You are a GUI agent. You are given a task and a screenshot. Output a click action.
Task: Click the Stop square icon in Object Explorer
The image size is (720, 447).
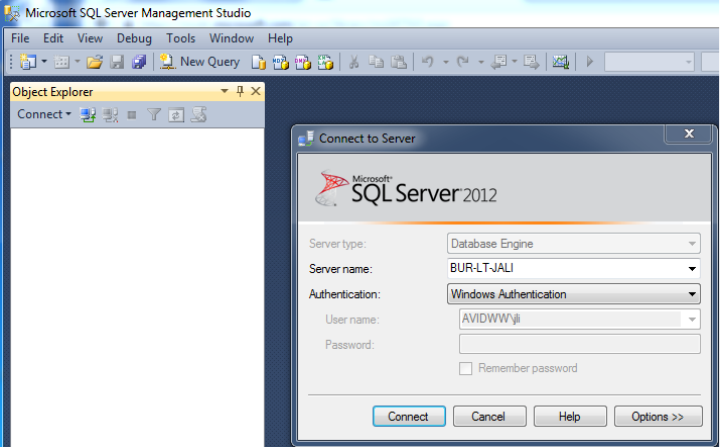pos(132,114)
